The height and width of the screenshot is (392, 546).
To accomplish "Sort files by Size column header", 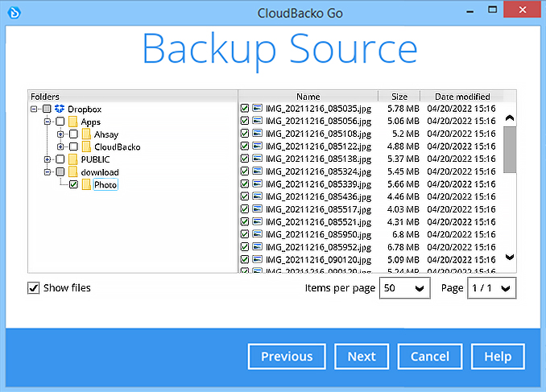I will [x=399, y=97].
